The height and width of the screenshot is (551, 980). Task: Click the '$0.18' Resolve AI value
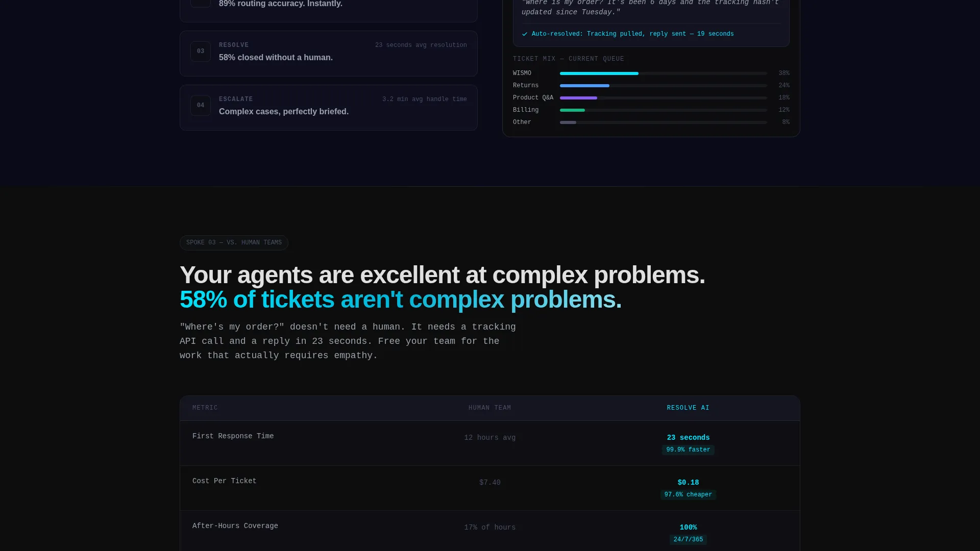click(x=688, y=483)
